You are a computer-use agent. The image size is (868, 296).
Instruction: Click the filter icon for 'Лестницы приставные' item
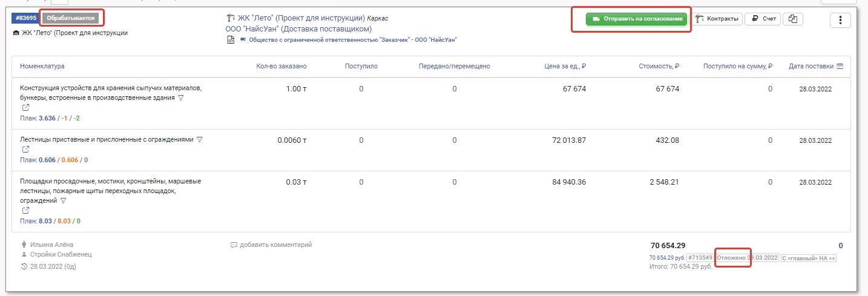click(200, 139)
